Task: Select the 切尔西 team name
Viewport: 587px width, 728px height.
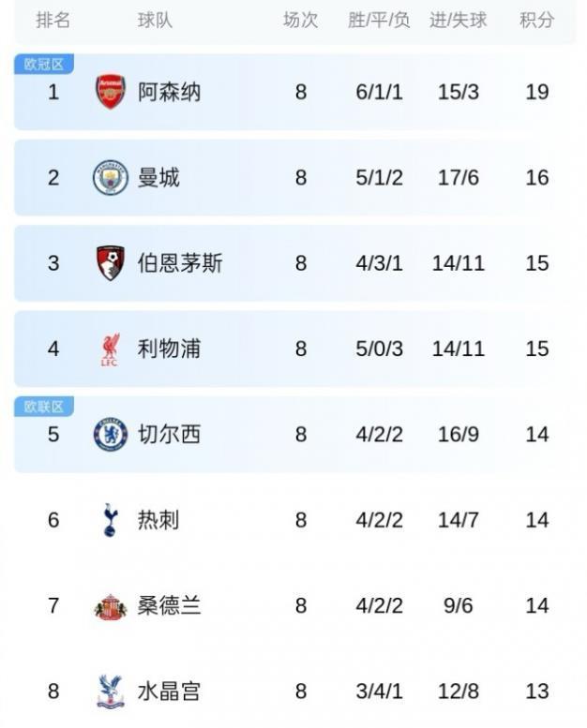Action: [x=169, y=435]
